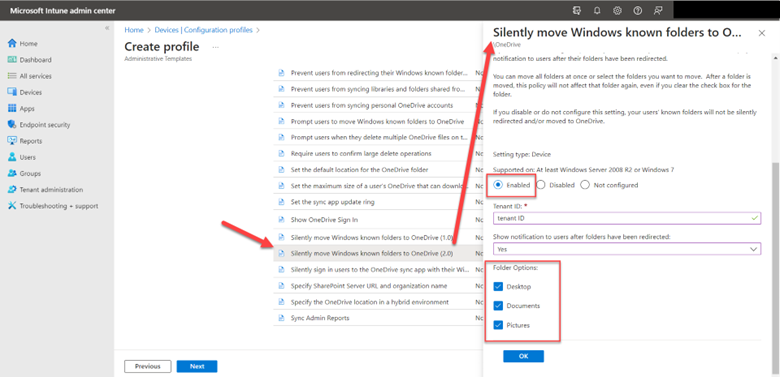The height and width of the screenshot is (377, 780).
Task: Click the Endpoint security shield icon
Action: click(x=12, y=125)
